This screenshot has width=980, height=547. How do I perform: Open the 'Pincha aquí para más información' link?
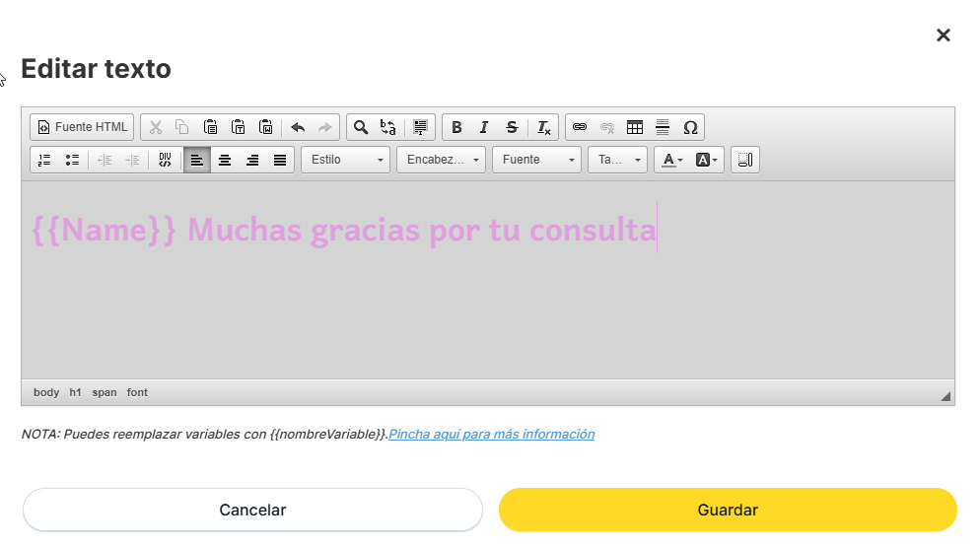491,435
